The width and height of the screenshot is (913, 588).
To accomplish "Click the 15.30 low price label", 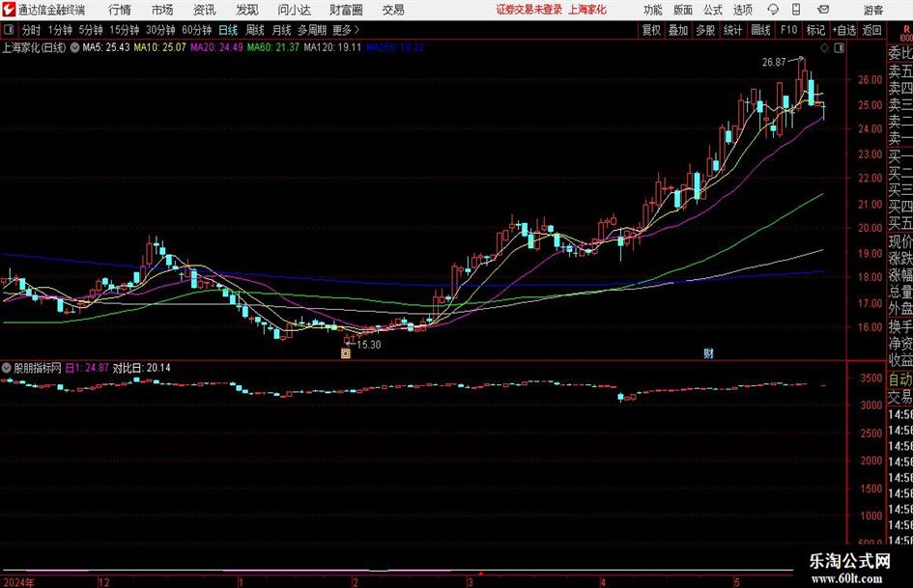I will click(368, 344).
